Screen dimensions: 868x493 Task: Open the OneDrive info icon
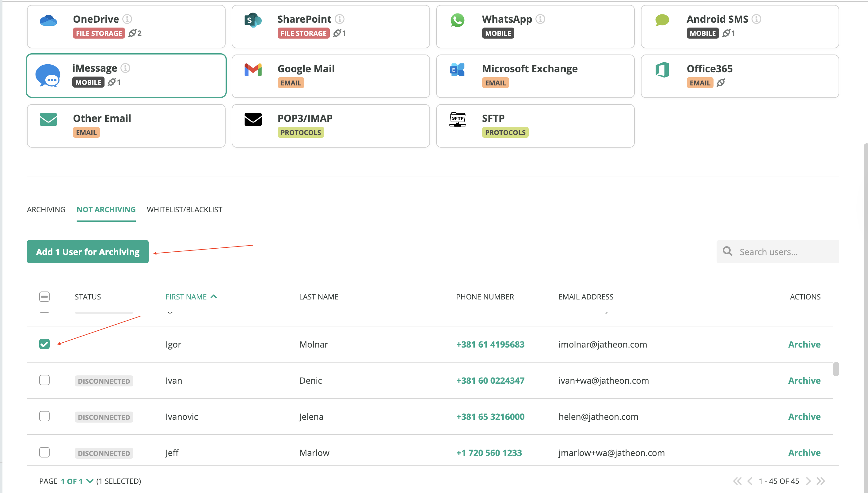point(127,19)
